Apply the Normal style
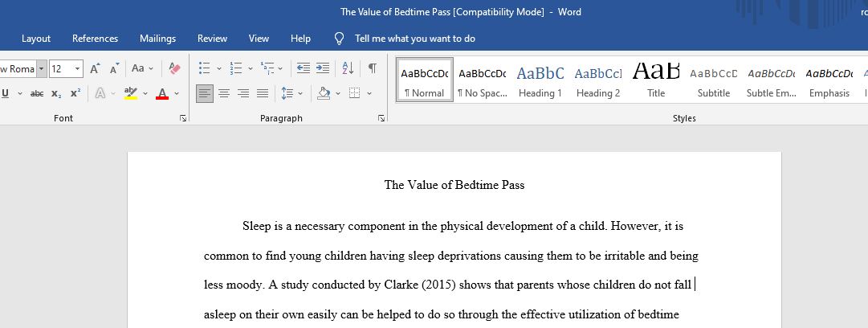868x328 pixels. click(x=425, y=80)
